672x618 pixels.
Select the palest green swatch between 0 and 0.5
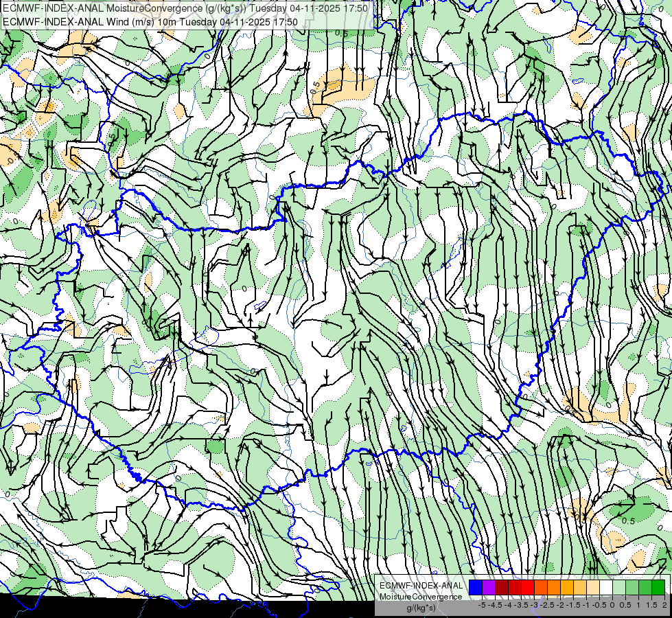click(x=619, y=587)
